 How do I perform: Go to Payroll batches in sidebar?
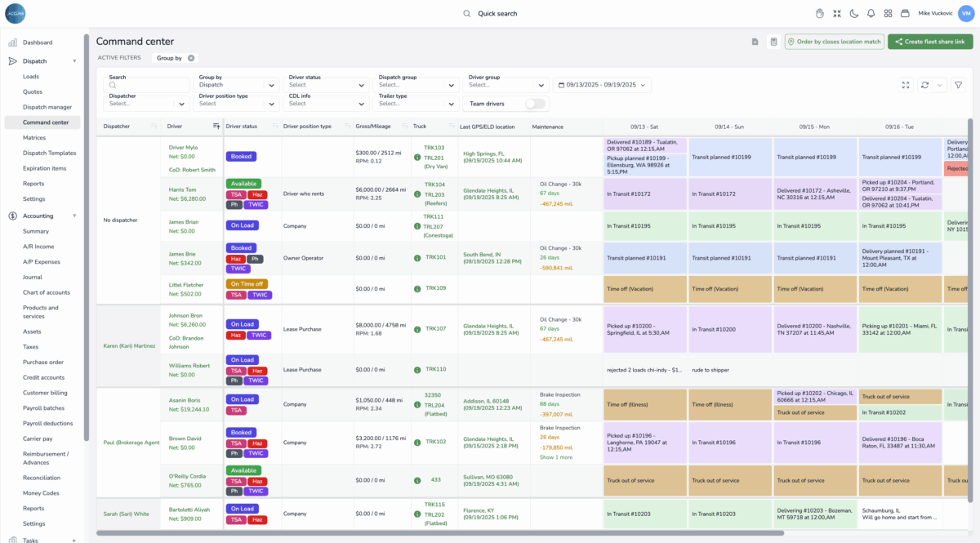point(43,408)
